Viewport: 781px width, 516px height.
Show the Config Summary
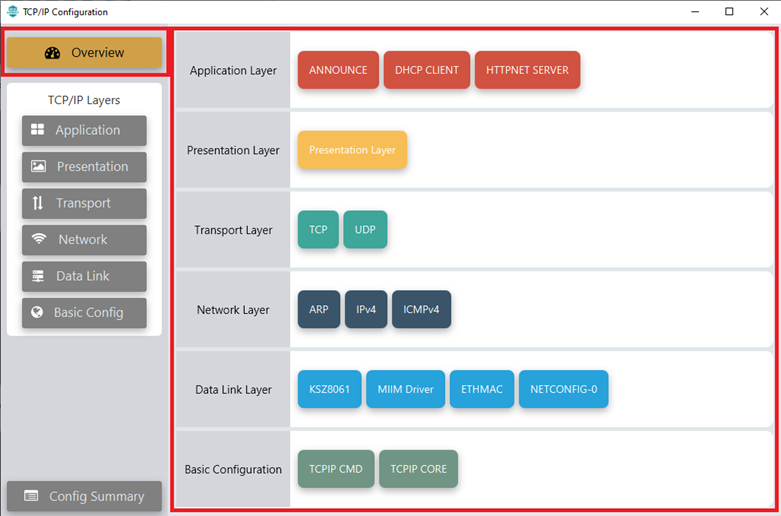[x=84, y=496]
